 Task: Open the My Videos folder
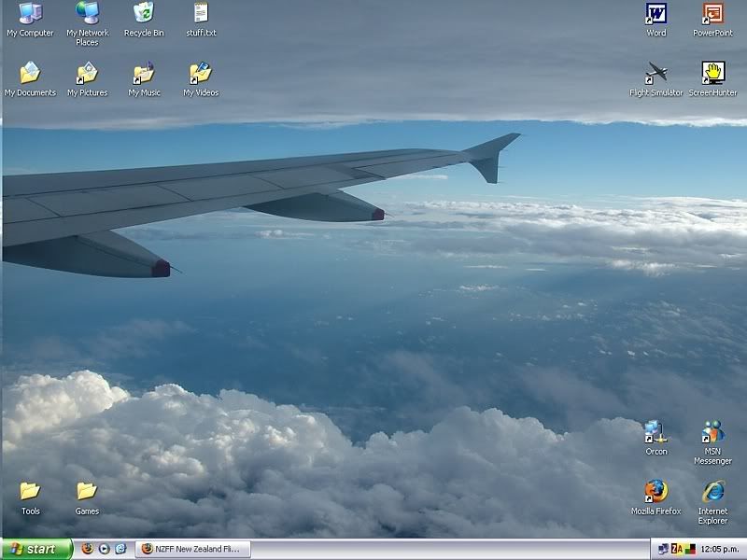coord(201,74)
